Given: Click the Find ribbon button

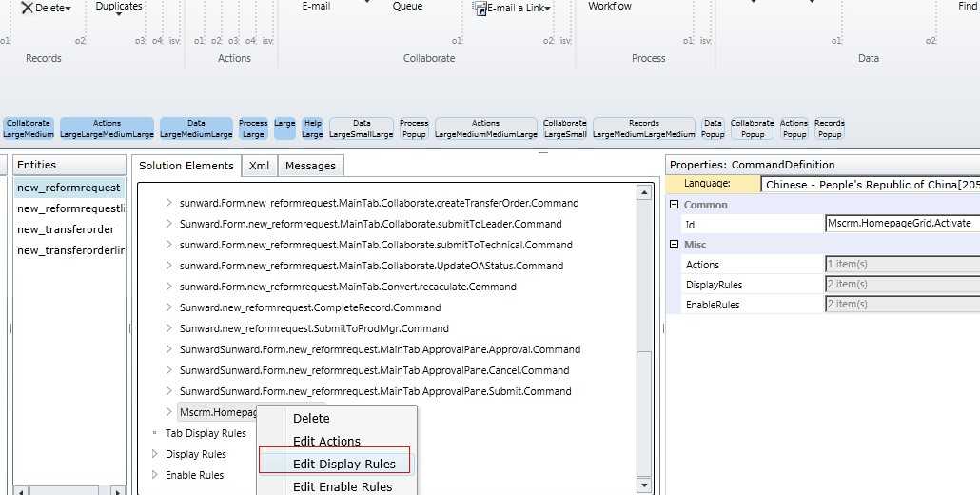Looking at the screenshot, I should (968, 6).
